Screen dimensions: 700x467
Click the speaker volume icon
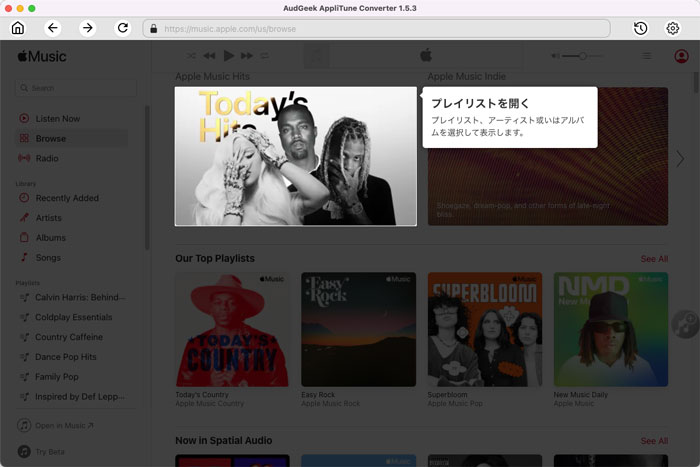click(x=555, y=56)
